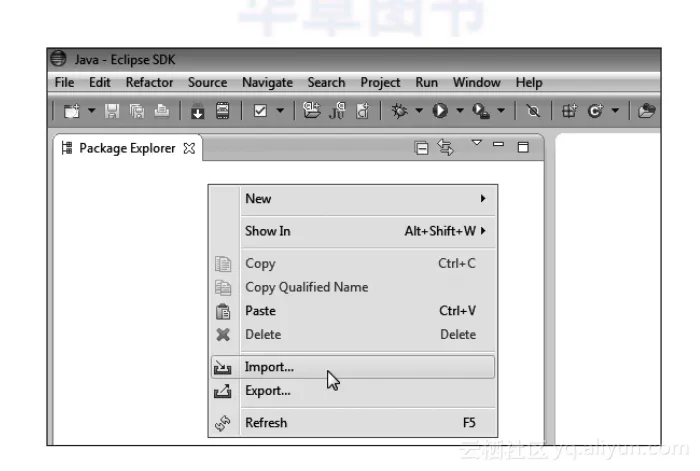Open the New Class dropdown arrow
The height and width of the screenshot is (471, 700).
click(615, 110)
